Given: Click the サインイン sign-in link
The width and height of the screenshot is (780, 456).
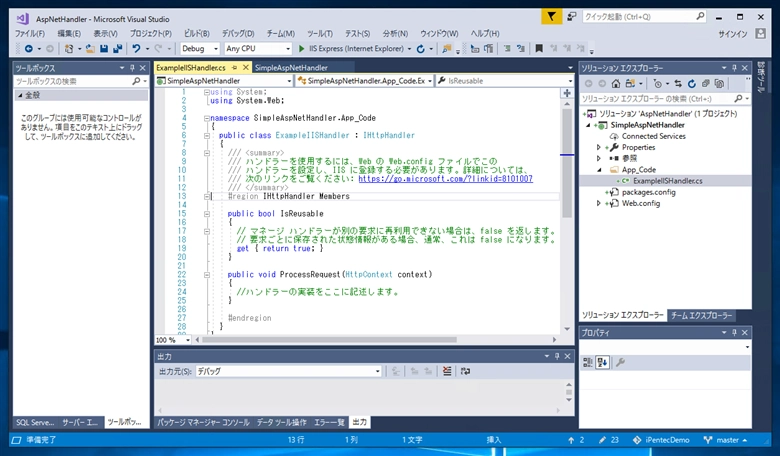Looking at the screenshot, I should 733,34.
